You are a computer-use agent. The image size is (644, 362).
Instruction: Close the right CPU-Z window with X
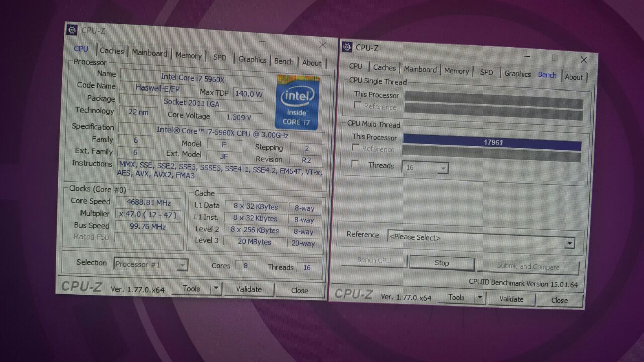(x=584, y=60)
